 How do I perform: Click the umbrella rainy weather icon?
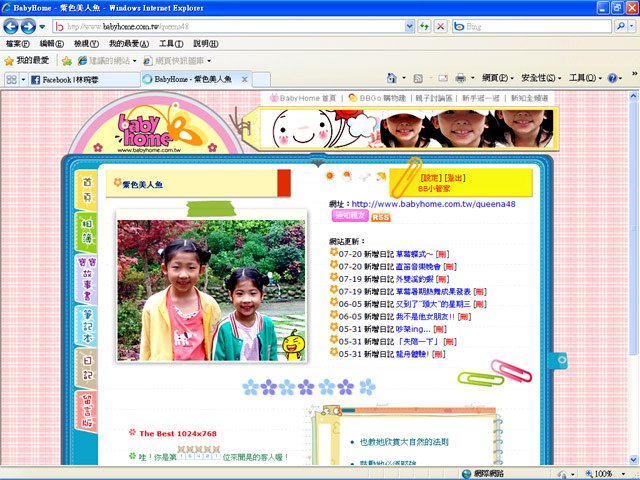pos(381,176)
